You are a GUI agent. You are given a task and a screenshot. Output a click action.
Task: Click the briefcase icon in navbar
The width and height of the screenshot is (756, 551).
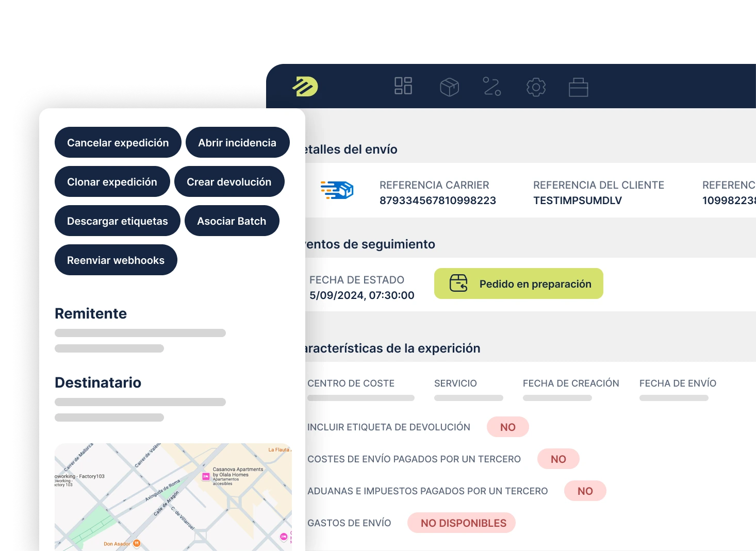pos(578,87)
